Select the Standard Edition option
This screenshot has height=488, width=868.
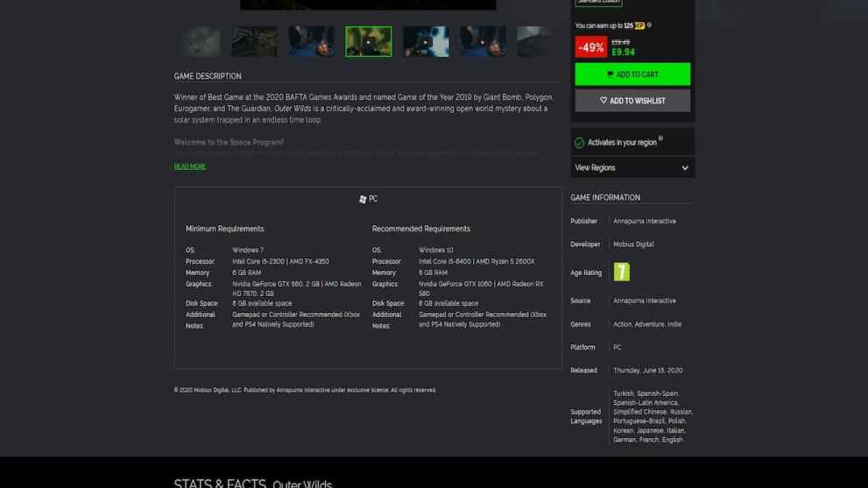(598, 3)
